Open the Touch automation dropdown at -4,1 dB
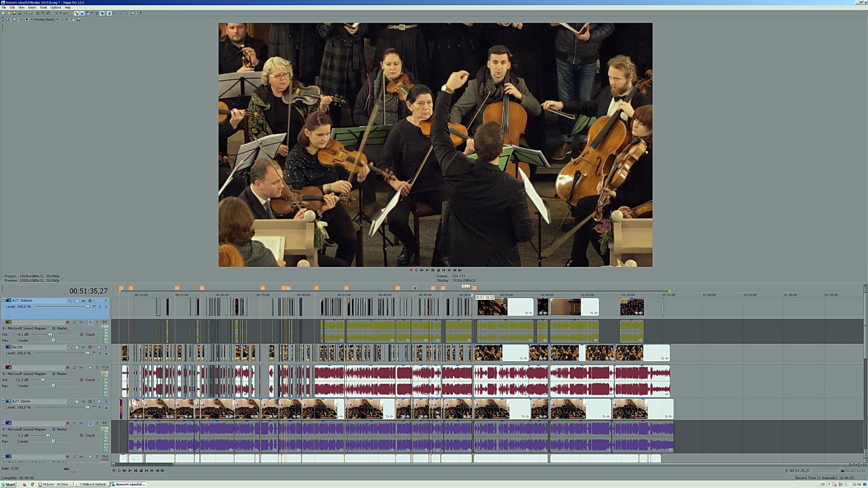 pyautogui.click(x=98, y=335)
